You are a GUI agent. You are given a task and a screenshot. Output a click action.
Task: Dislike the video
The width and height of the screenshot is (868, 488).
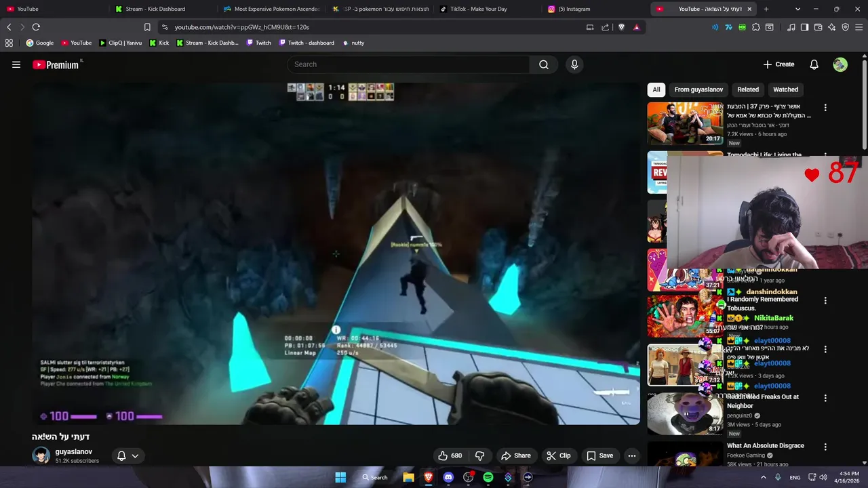pos(479,455)
